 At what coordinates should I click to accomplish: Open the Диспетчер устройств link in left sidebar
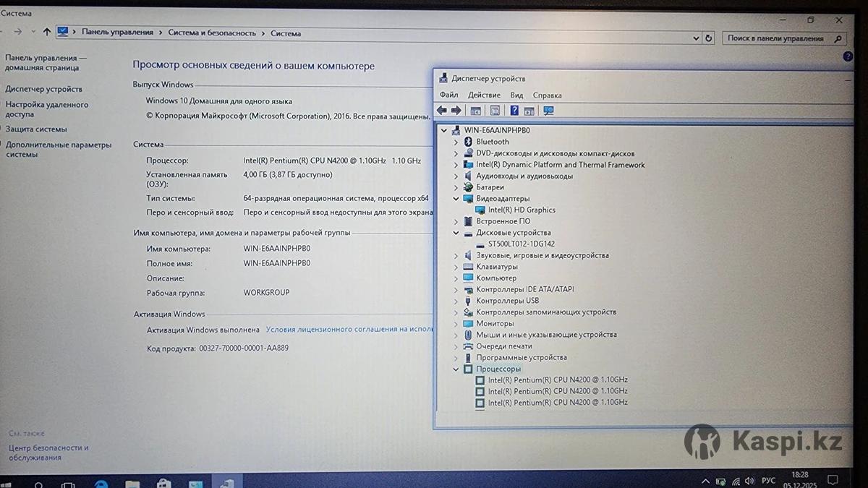coord(43,89)
